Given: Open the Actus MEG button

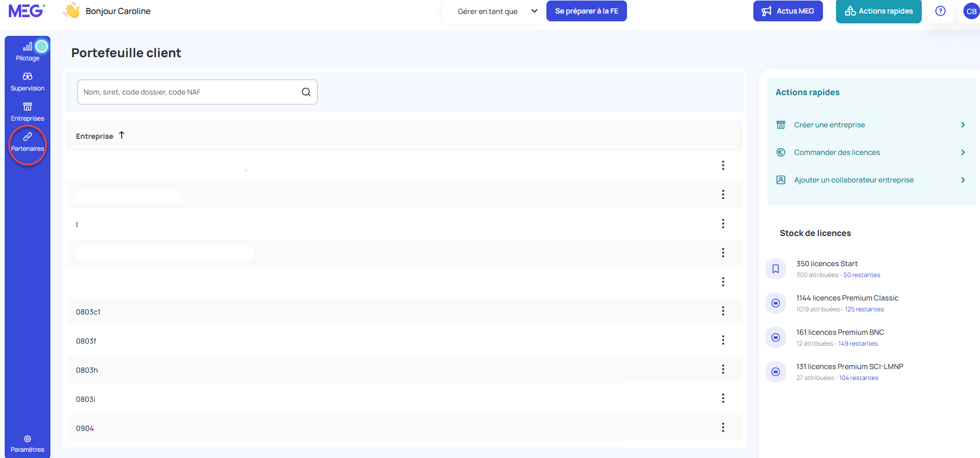Looking at the screenshot, I should coord(788,11).
